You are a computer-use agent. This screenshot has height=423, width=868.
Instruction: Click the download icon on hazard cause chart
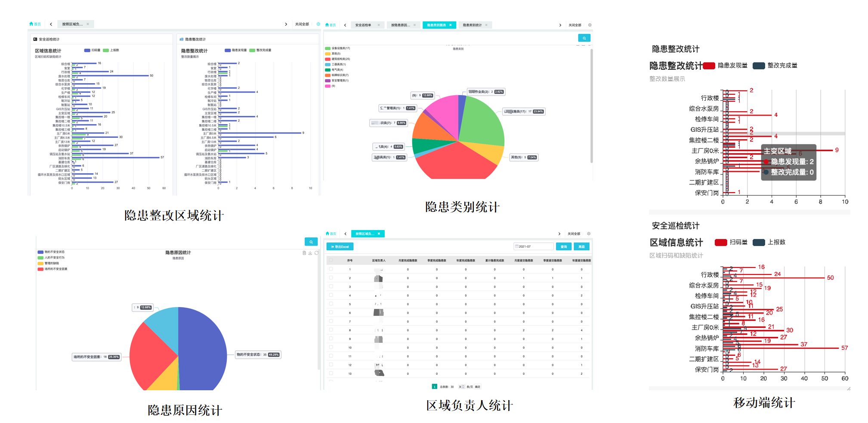310,253
